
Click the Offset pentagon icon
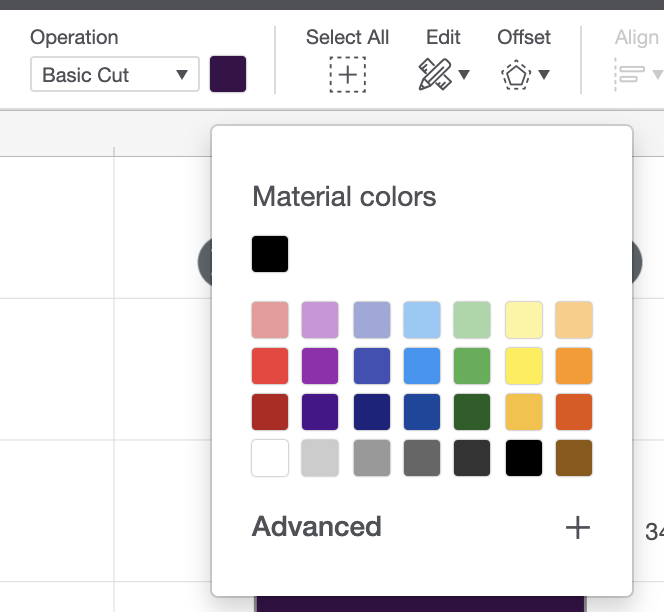(515, 75)
